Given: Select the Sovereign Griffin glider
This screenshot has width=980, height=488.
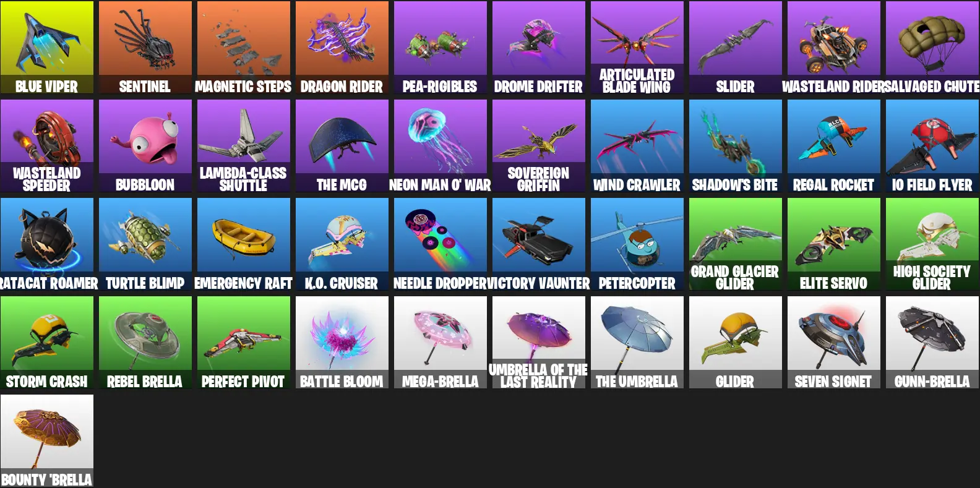Looking at the screenshot, I should pyautogui.click(x=539, y=146).
